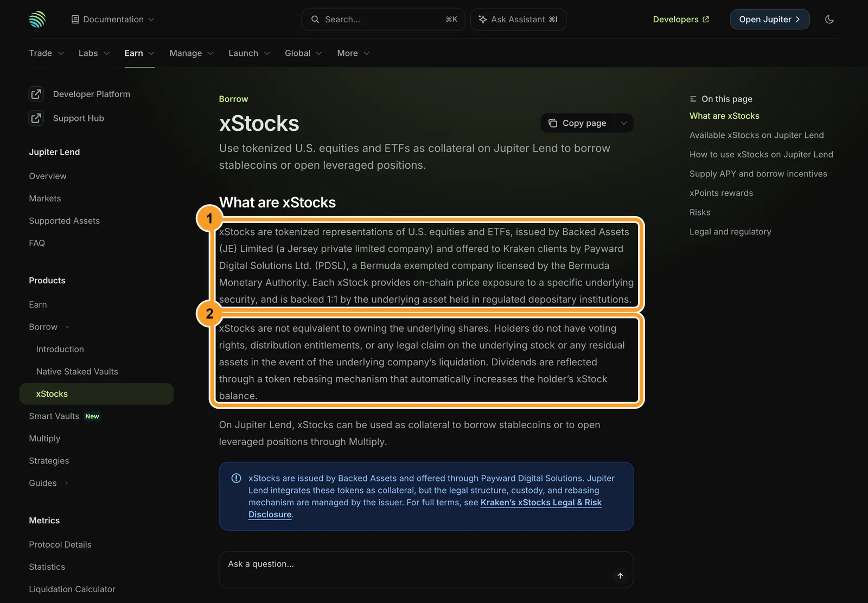
Task: Jump to Supply APY and borrow incentives
Action: tap(758, 174)
